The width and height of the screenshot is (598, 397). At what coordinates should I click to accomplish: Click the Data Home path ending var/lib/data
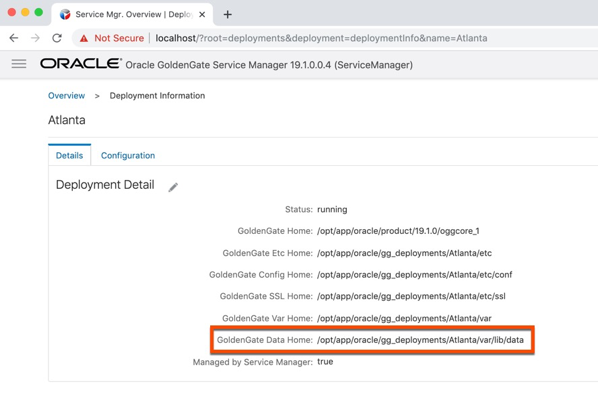tap(420, 340)
